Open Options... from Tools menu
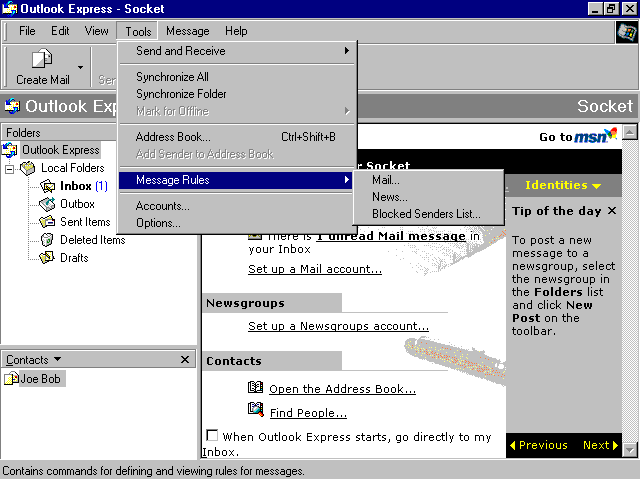This screenshot has height=480, width=640. click(x=238, y=223)
